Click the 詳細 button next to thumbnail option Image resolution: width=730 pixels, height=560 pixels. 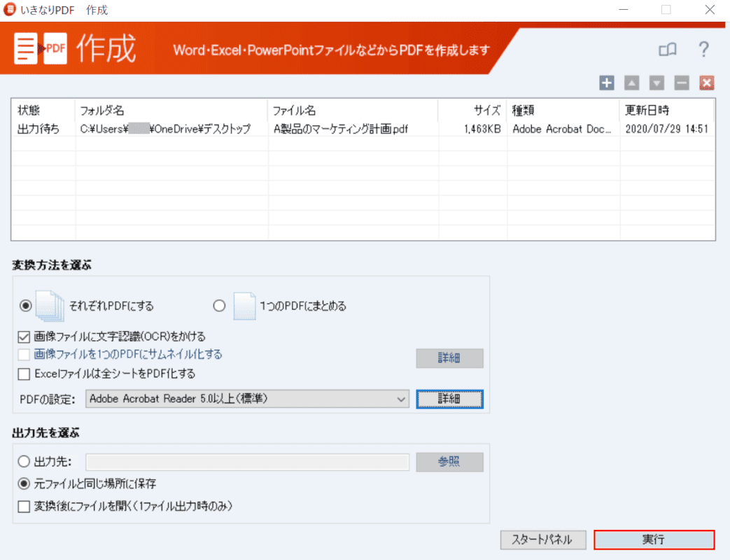tap(449, 358)
